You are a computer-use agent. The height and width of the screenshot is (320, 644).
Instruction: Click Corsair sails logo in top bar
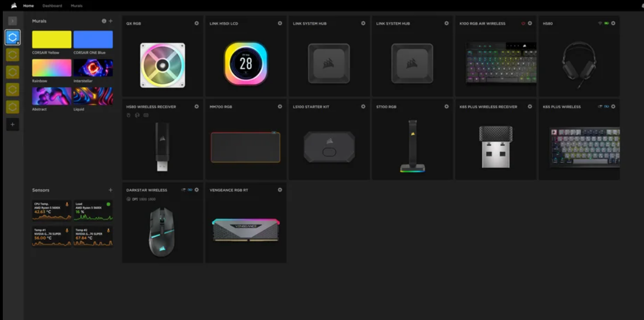point(14,6)
